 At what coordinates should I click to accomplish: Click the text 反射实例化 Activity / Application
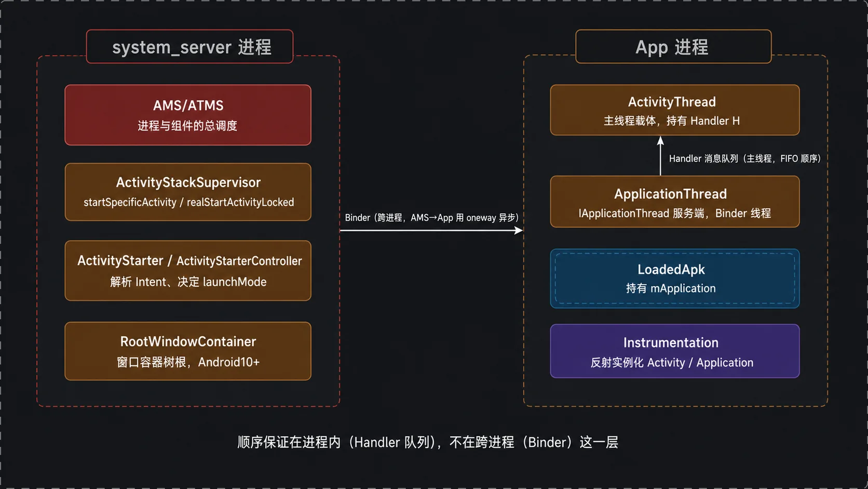672,363
